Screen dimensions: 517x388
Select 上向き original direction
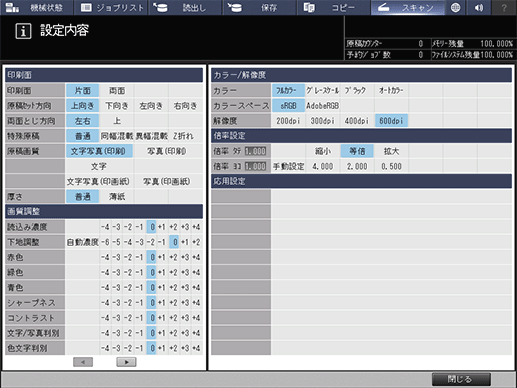pyautogui.click(x=82, y=106)
